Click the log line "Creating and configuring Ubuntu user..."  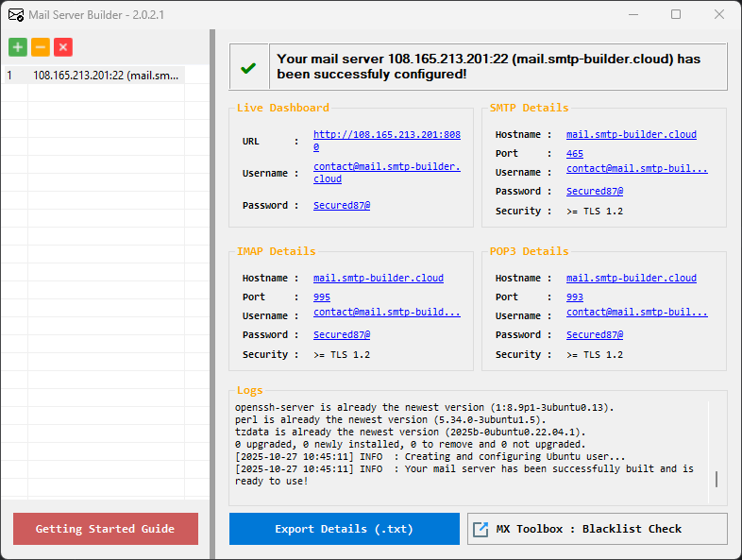point(430,456)
